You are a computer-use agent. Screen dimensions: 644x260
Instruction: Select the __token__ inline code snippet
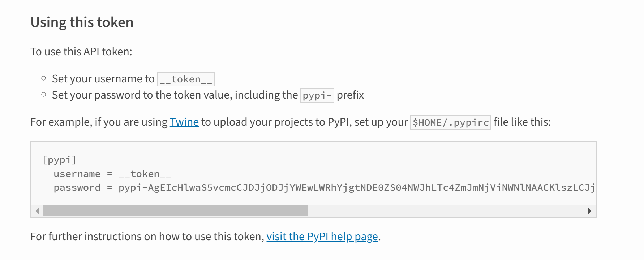tap(185, 79)
